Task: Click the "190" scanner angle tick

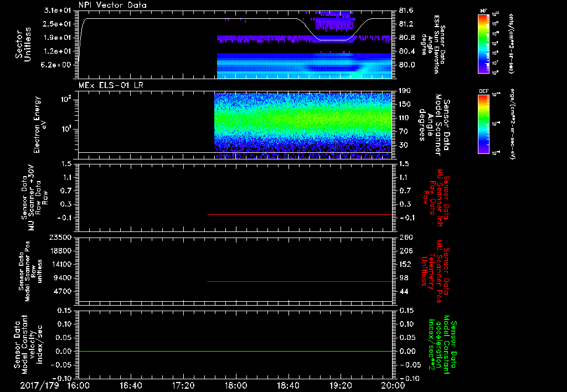Action: [x=405, y=91]
